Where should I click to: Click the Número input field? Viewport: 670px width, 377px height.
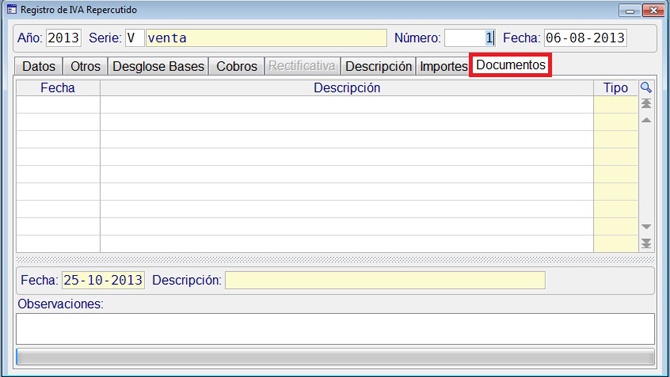pos(470,38)
